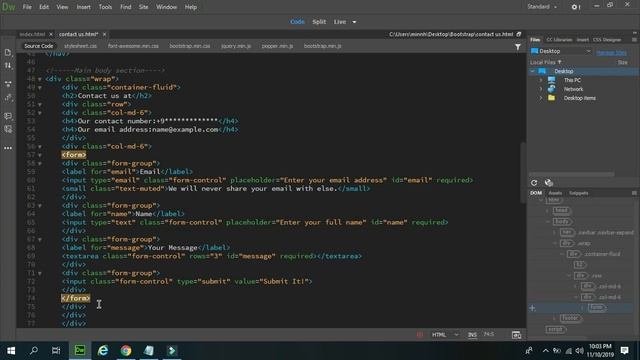Open the sync settings gear icon
This screenshot has height=360, width=640.
click(x=575, y=7)
